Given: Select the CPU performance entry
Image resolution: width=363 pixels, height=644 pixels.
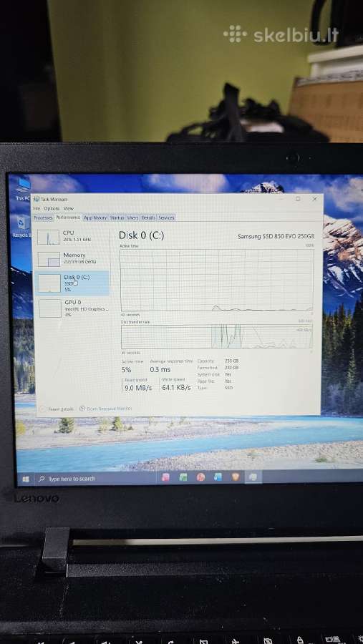Looking at the screenshot, I should click(72, 237).
